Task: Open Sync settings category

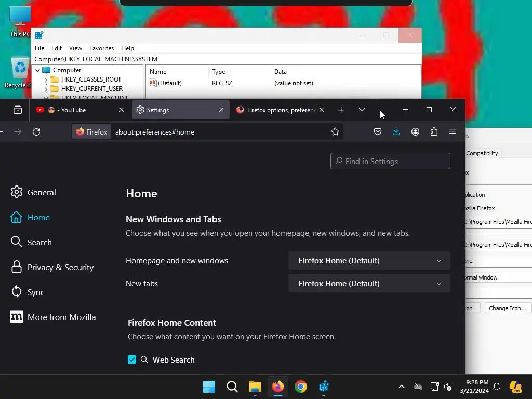Action: click(x=28, y=292)
